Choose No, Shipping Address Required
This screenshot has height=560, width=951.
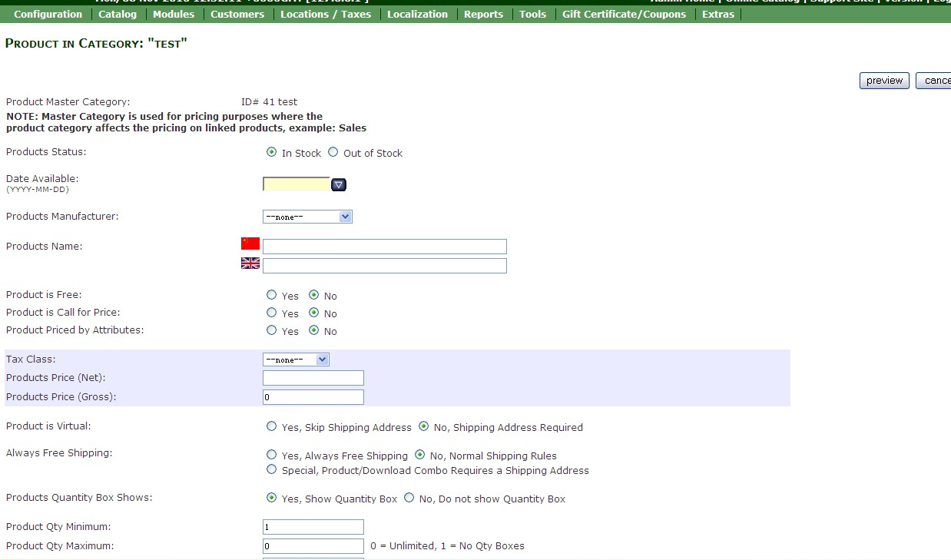(x=423, y=426)
